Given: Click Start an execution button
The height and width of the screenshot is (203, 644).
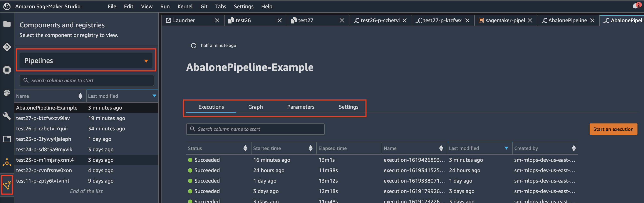Looking at the screenshot, I should click(x=613, y=129).
